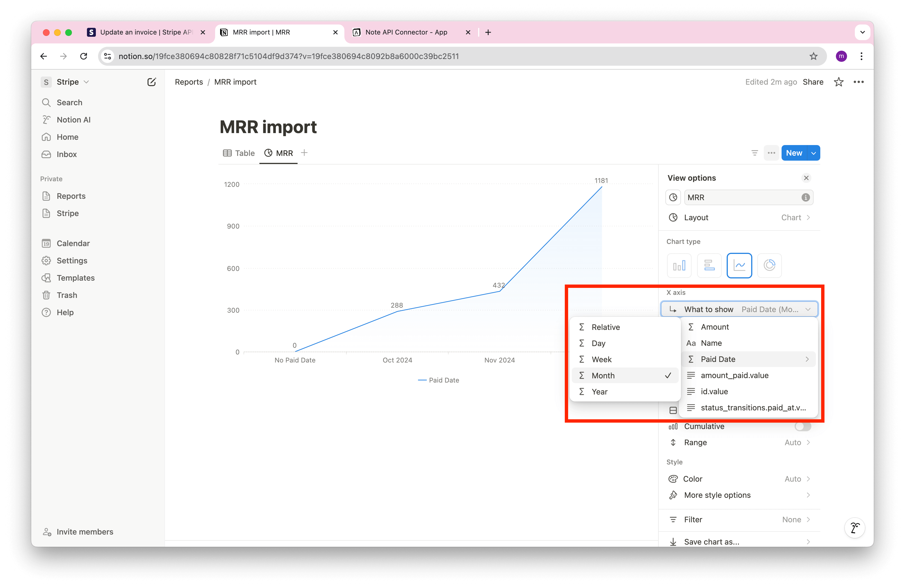Expand the What to show dropdown
The image size is (905, 588).
click(x=739, y=309)
